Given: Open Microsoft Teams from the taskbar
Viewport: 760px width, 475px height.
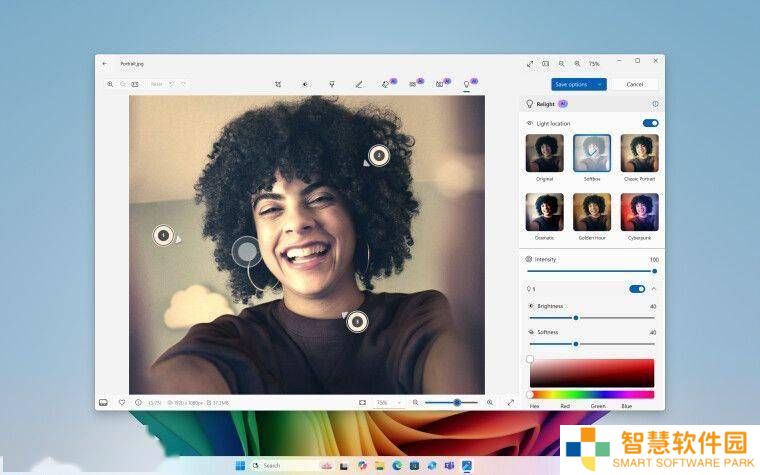Looking at the screenshot, I should click(449, 466).
